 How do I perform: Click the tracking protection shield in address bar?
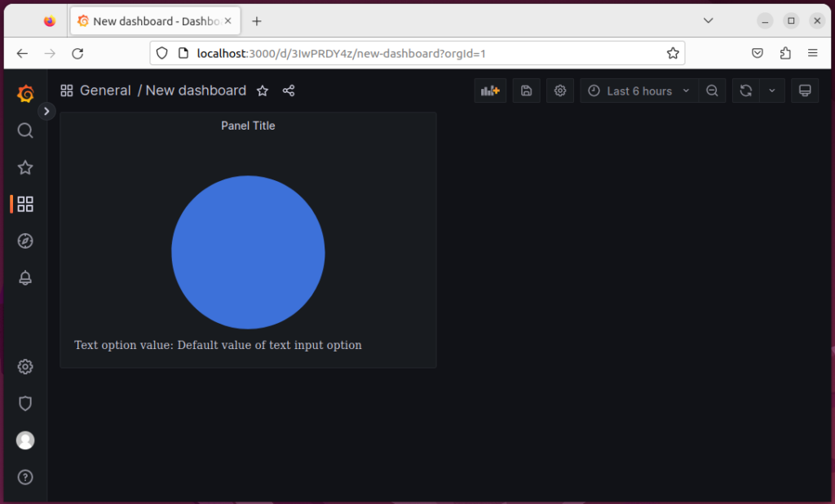pos(163,52)
